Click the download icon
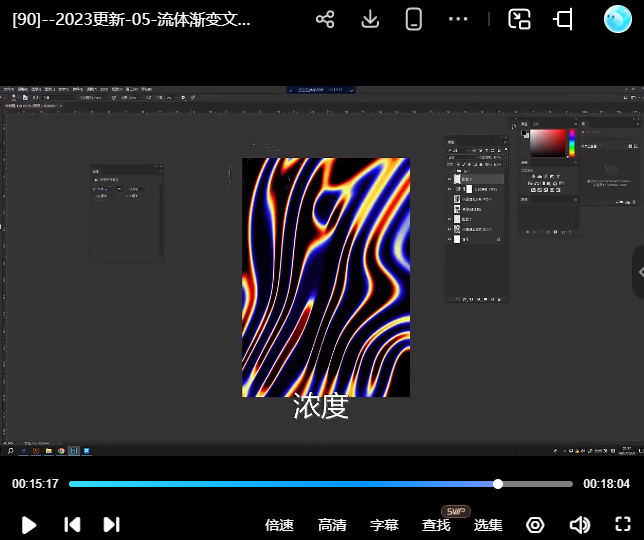Screen dimensions: 644x540 click(370, 19)
